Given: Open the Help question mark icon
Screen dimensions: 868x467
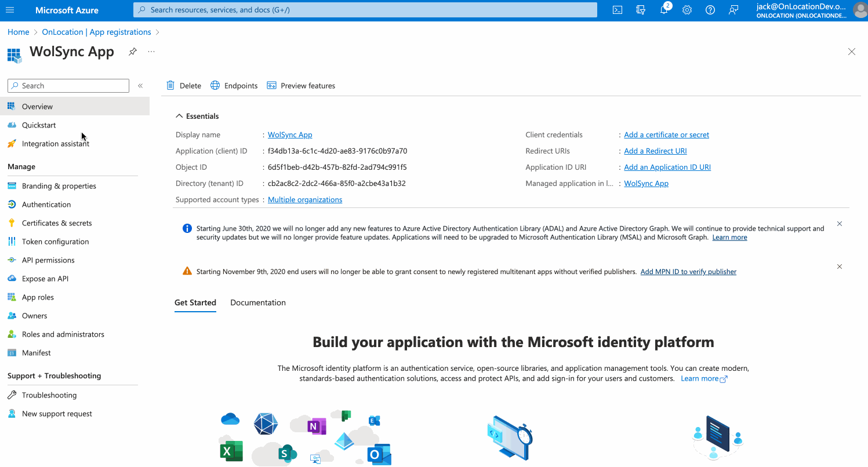Looking at the screenshot, I should [710, 10].
